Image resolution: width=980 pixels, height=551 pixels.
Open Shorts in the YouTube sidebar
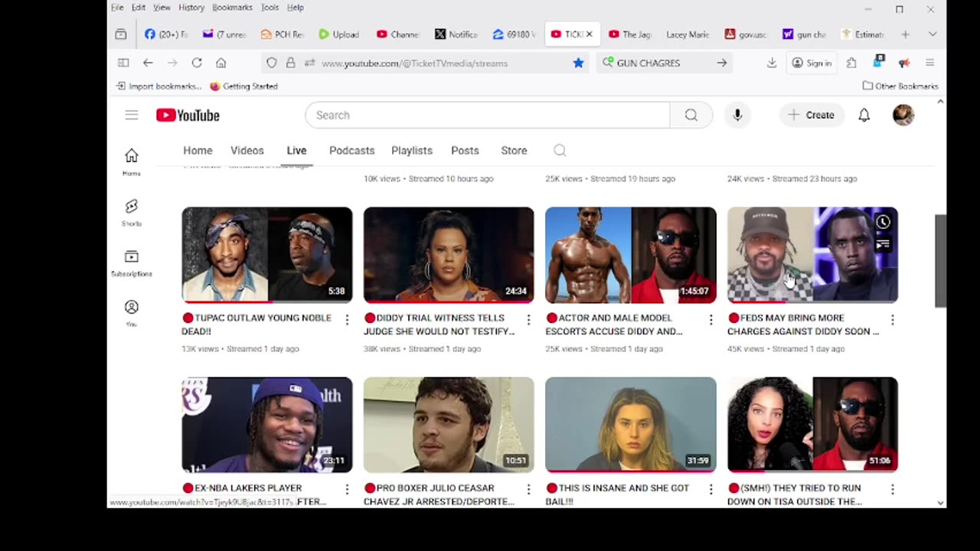pyautogui.click(x=132, y=212)
